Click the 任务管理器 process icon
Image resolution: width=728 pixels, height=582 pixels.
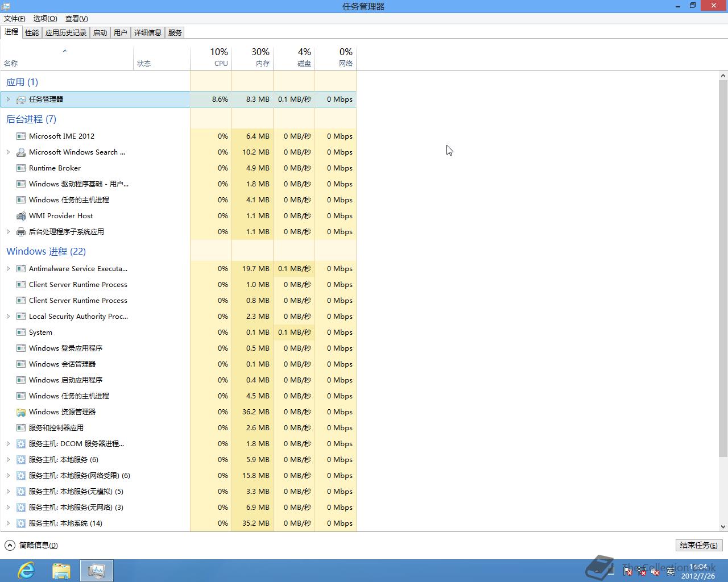coord(21,99)
